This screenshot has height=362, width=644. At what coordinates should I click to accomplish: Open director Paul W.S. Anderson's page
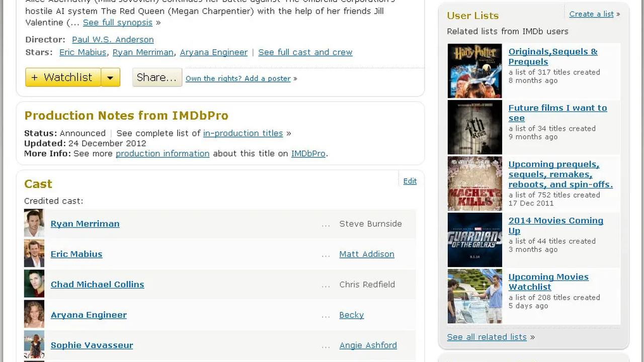coord(113,39)
